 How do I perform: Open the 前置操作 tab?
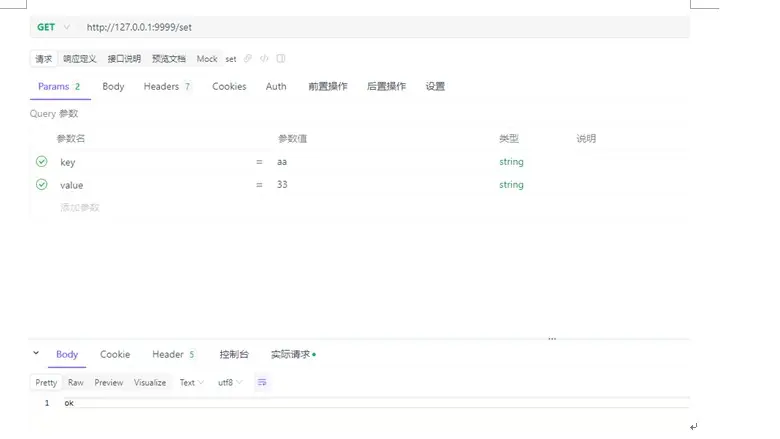[x=328, y=87]
